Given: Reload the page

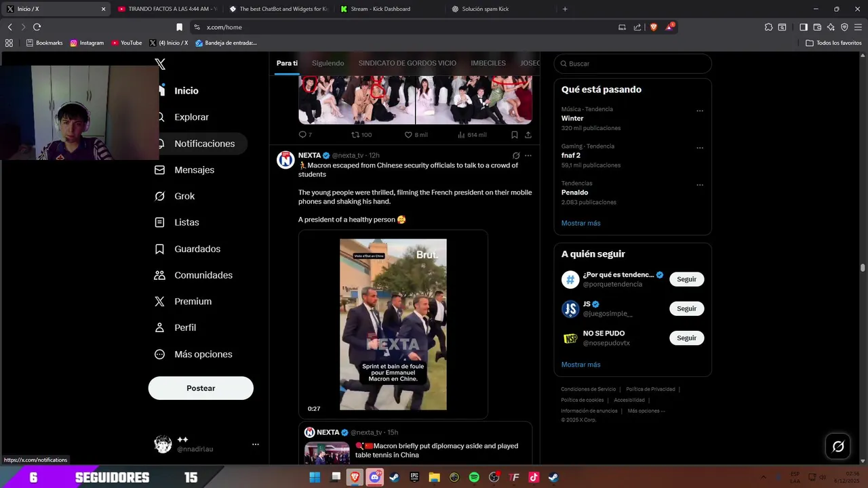Looking at the screenshot, I should click(x=37, y=27).
